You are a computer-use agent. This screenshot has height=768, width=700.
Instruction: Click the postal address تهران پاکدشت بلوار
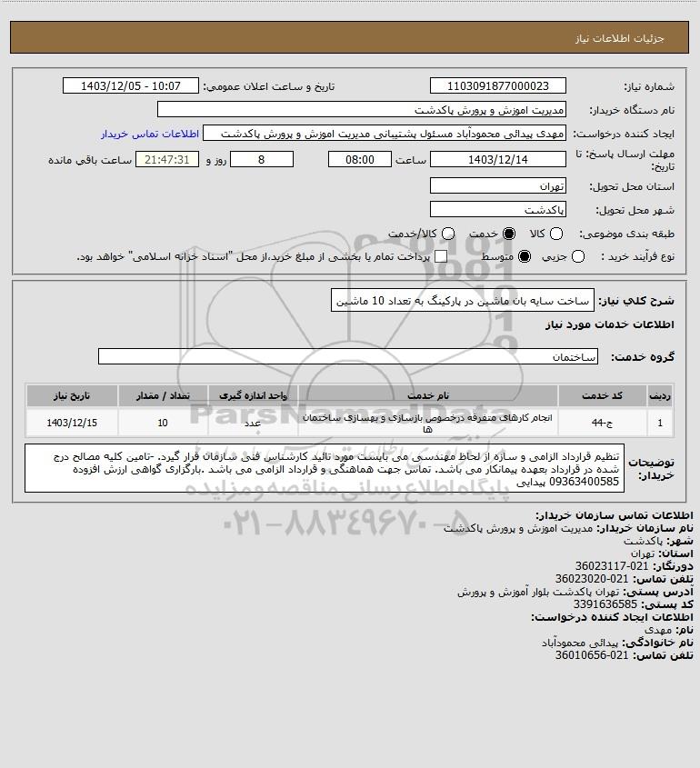538,592
